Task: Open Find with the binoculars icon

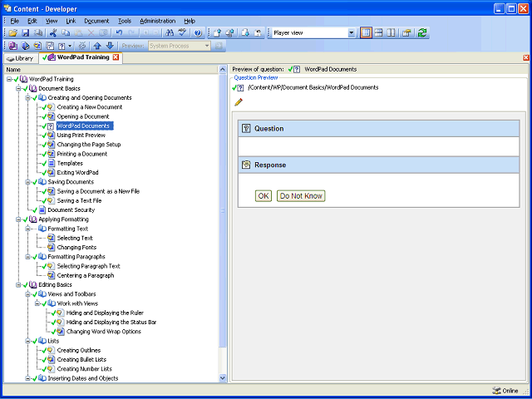Action: 170,33
